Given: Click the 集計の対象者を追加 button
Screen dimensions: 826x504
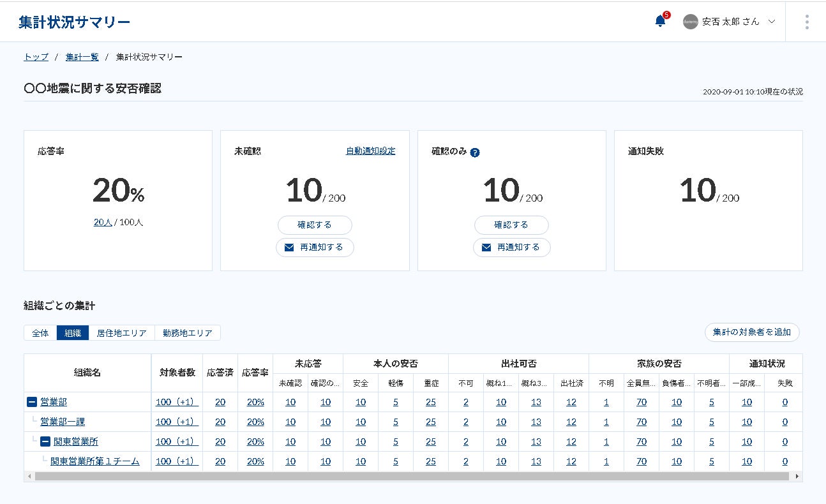Looking at the screenshot, I should coord(752,332).
